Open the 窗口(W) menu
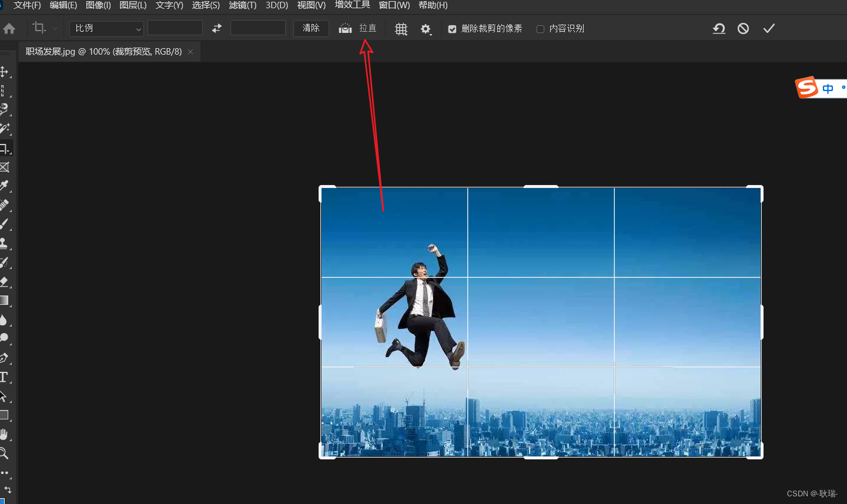Screen dimensions: 847x504 pos(394,5)
